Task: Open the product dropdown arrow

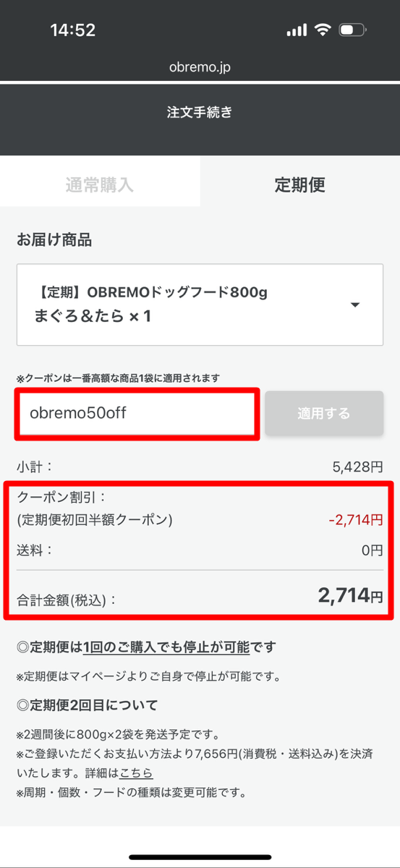Action: click(355, 305)
